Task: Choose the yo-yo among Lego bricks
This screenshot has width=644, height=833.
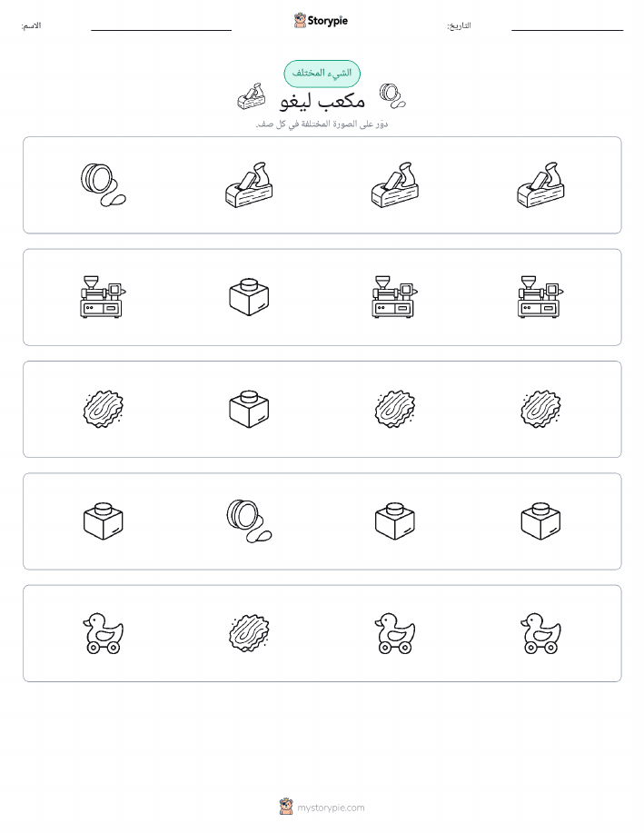Action: tap(249, 521)
